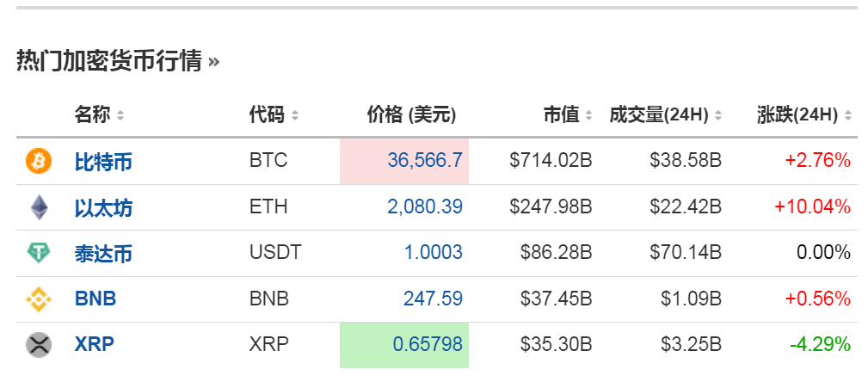This screenshot has width=868, height=388.
Task: Open the 比特币 name link
Action: (x=103, y=161)
